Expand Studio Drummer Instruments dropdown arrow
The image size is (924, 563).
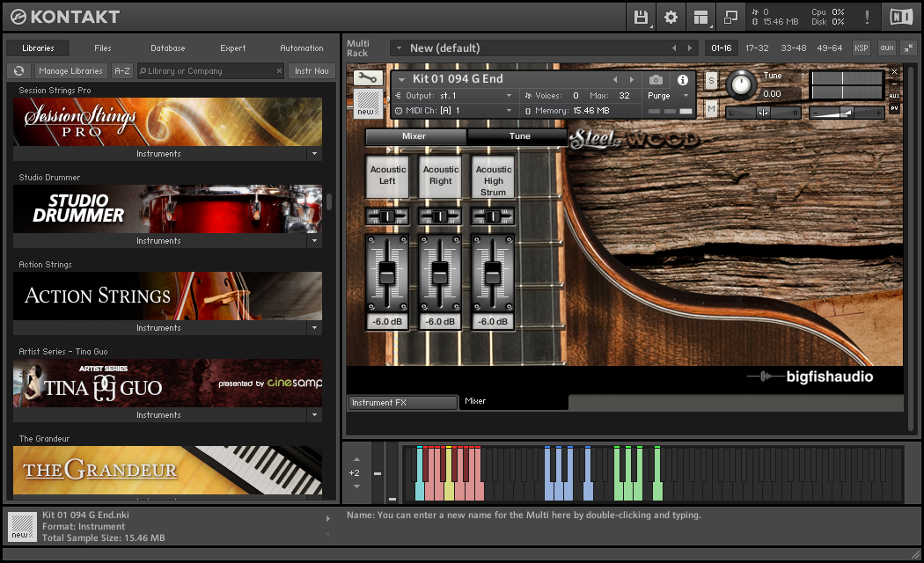coord(314,241)
